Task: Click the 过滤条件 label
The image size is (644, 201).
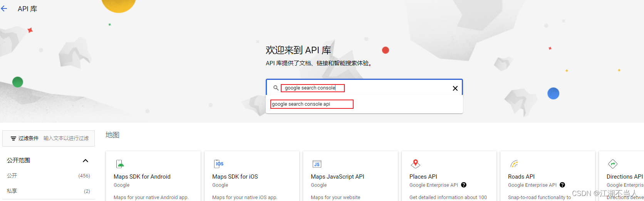Action: point(29,138)
